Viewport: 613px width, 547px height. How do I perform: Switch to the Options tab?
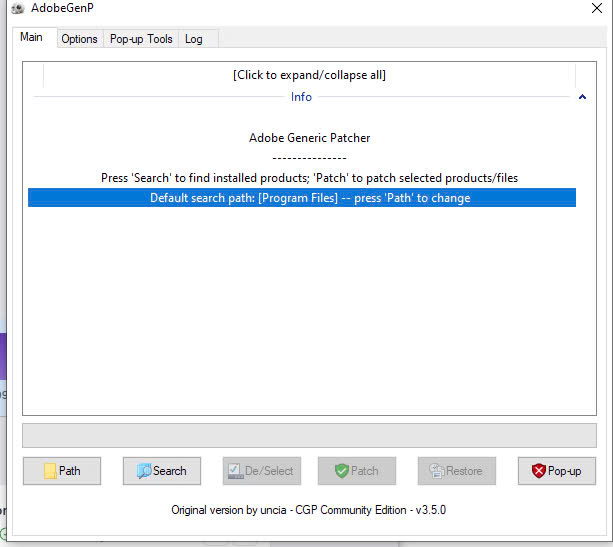pos(80,39)
